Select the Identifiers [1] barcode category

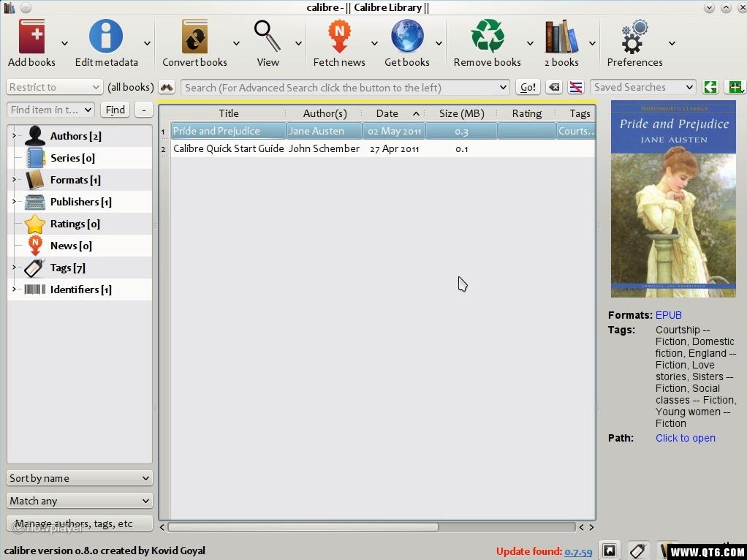(x=80, y=290)
